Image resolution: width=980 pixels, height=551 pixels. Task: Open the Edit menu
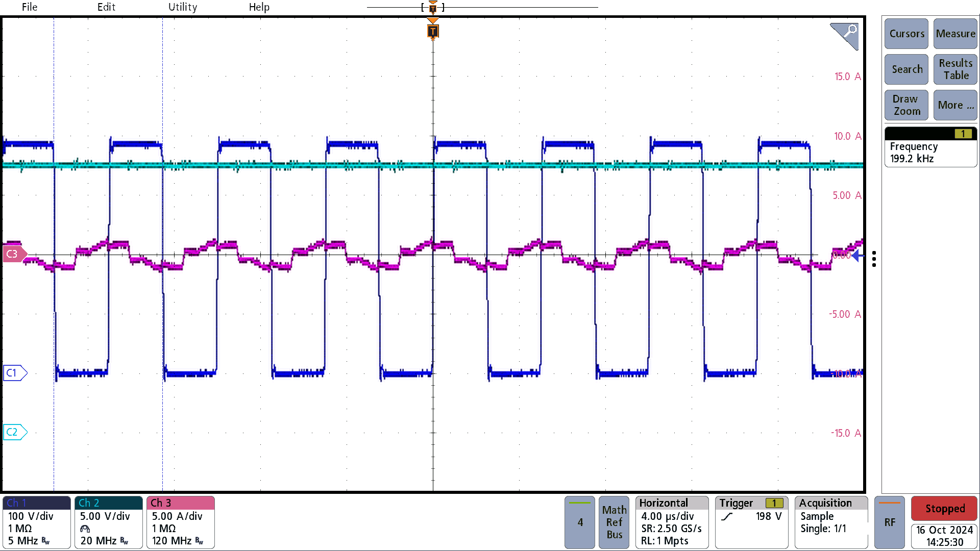[x=106, y=7]
